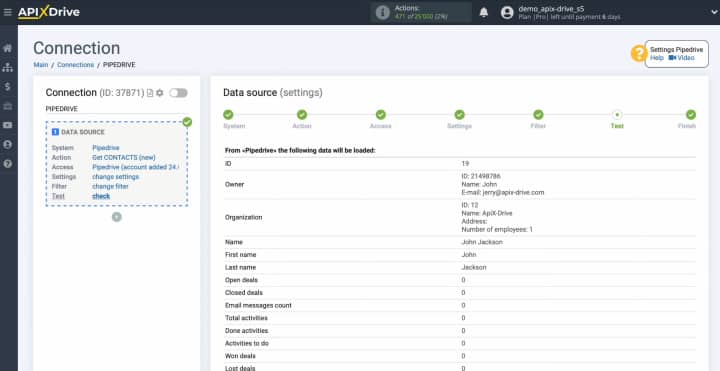Click the ID value 19

465,163
